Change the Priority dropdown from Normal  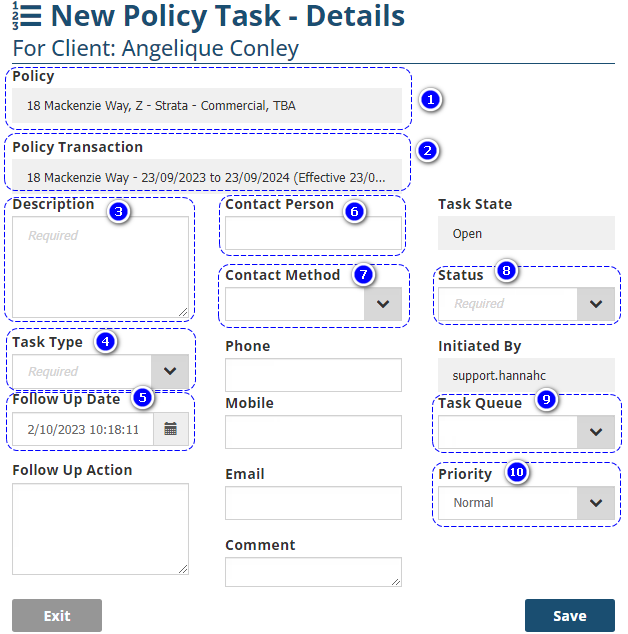coord(596,503)
